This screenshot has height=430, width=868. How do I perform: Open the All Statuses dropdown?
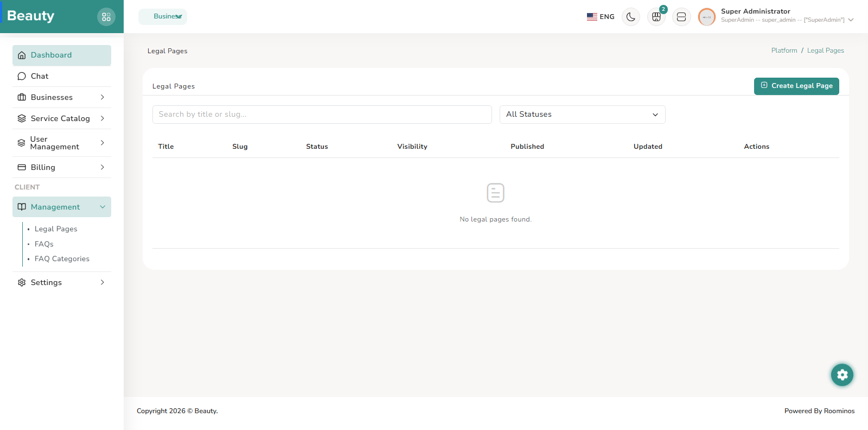pyautogui.click(x=583, y=115)
